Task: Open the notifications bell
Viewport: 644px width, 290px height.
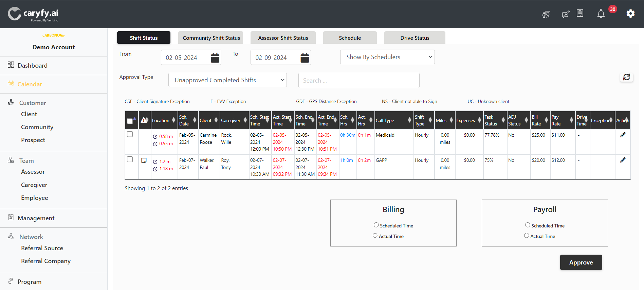Action: click(x=601, y=14)
